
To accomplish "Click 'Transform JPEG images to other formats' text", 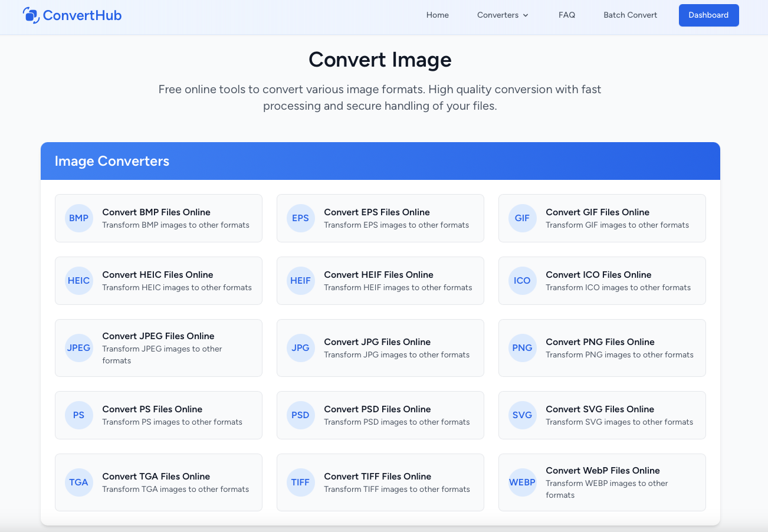I will [162, 355].
